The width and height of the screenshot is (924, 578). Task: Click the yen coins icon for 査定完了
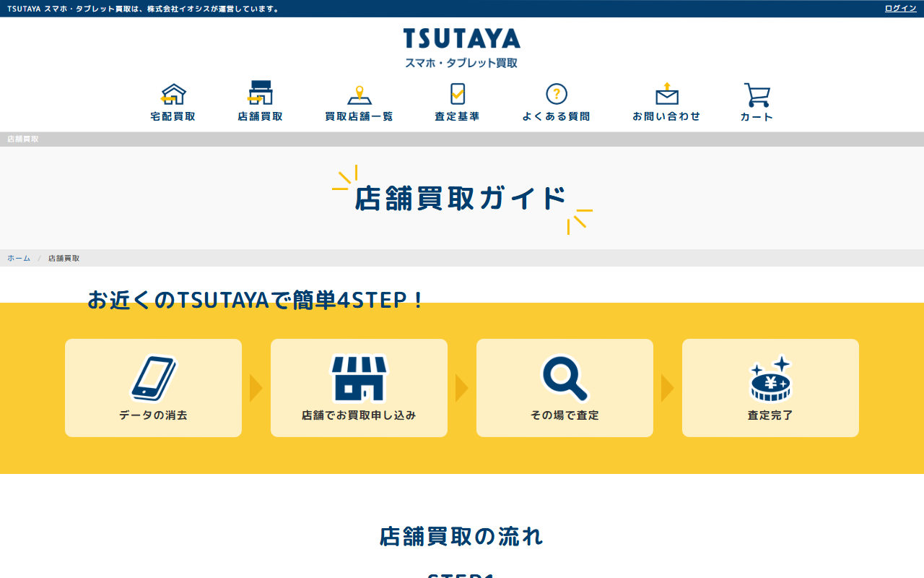pos(770,378)
